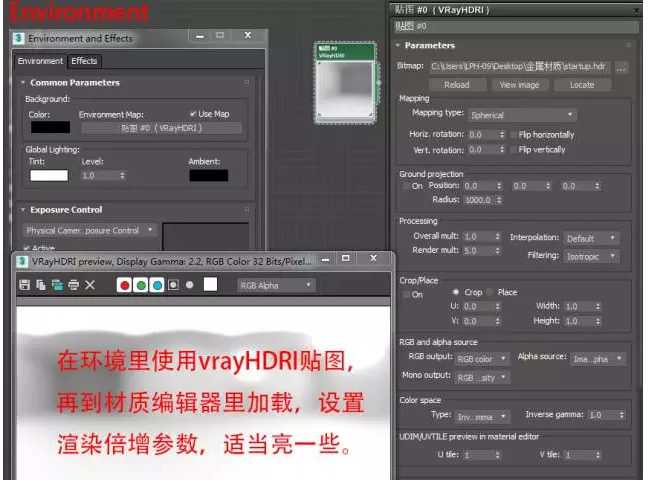Browse bitmap file with the ... button
This screenshot has height=480, width=651.
(621, 68)
